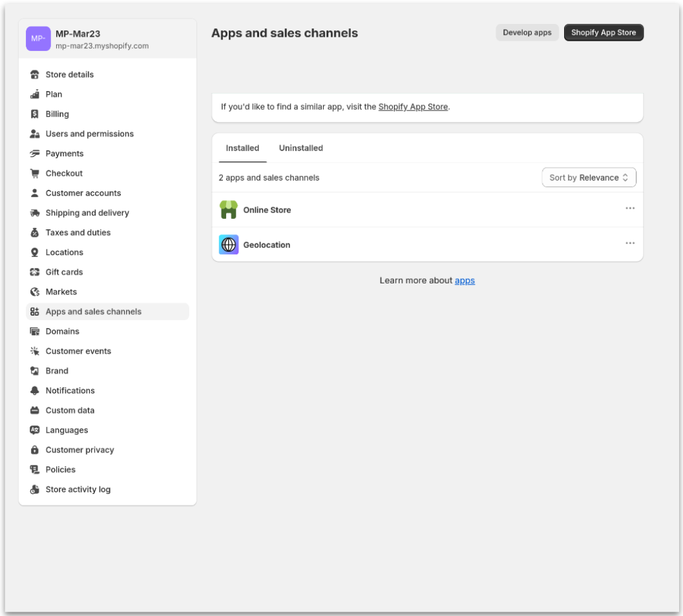Image resolution: width=683 pixels, height=616 pixels.
Task: Open the options menu for Online Store
Action: (x=630, y=209)
